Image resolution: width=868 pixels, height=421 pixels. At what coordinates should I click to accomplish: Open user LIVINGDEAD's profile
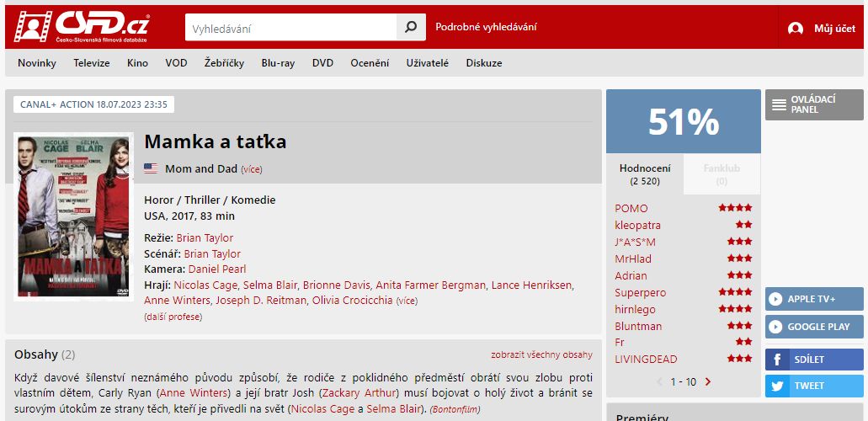(646, 360)
